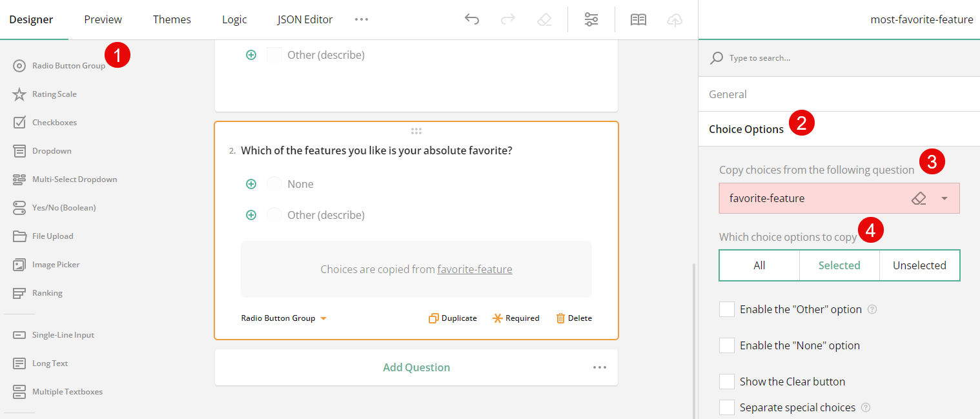This screenshot has height=419, width=980.
Task: Undo the last change
Action: pos(472,19)
